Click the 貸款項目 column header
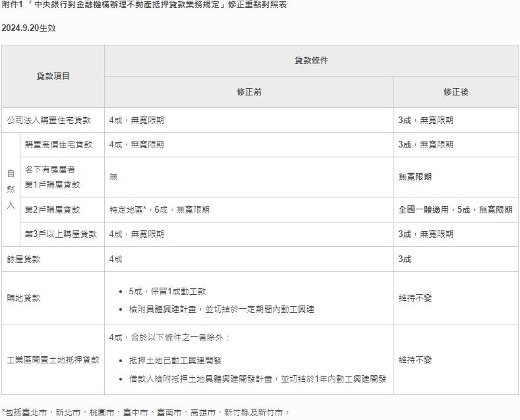The width and height of the screenshot is (520, 420). click(53, 76)
